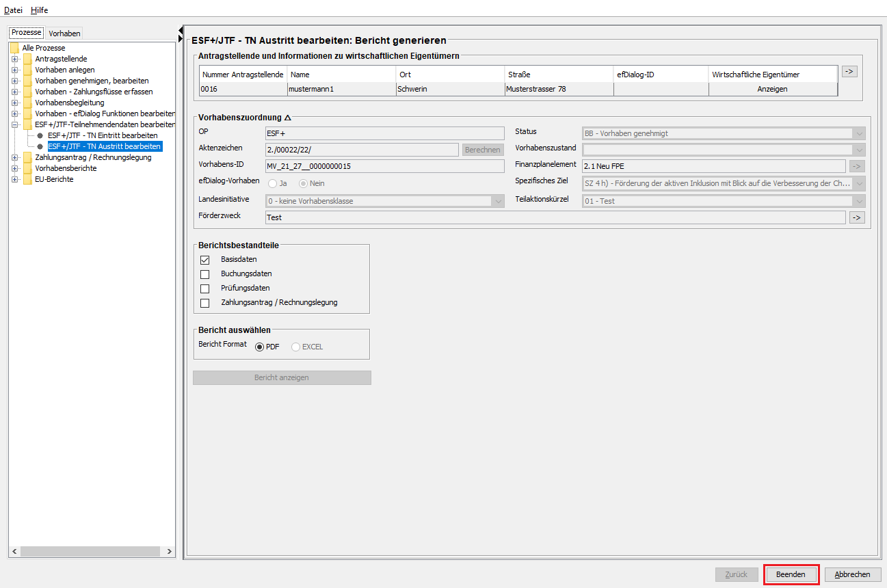Viewport: 887px width, 588px height.
Task: Select EXCEL report format
Action: pos(296,347)
